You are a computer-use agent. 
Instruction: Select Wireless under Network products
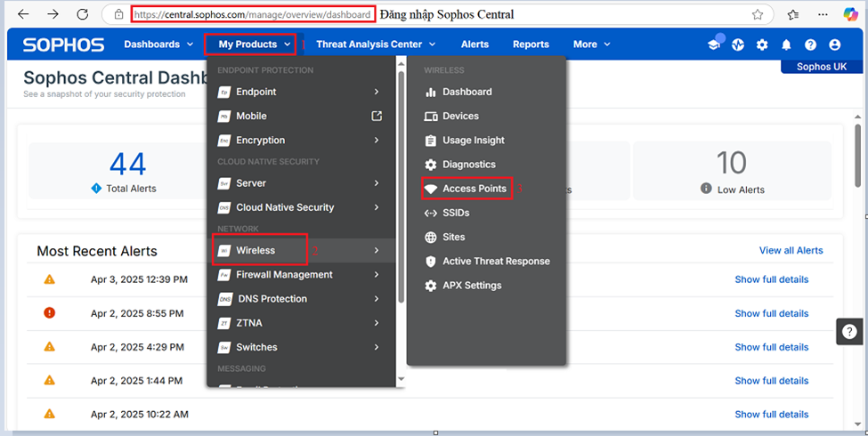click(256, 251)
